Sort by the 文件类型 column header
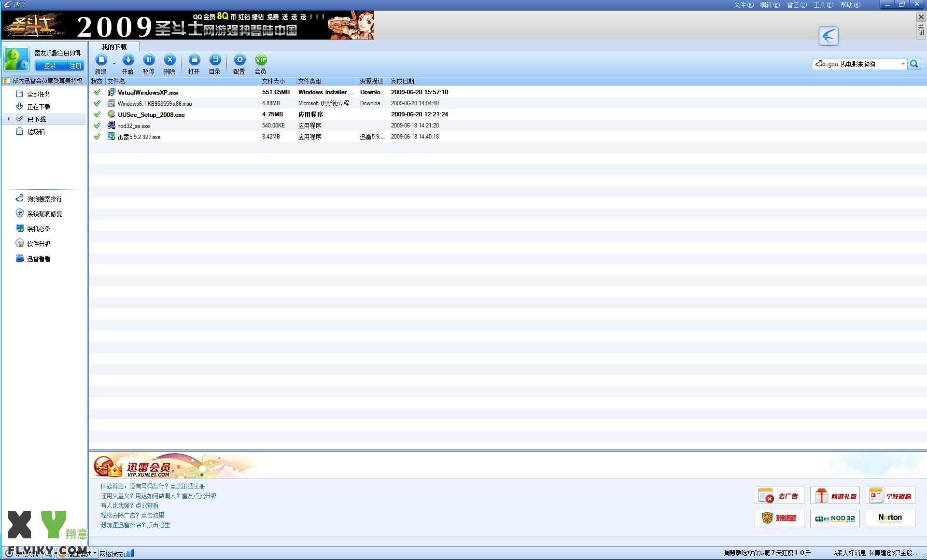927x560 pixels. [327, 81]
